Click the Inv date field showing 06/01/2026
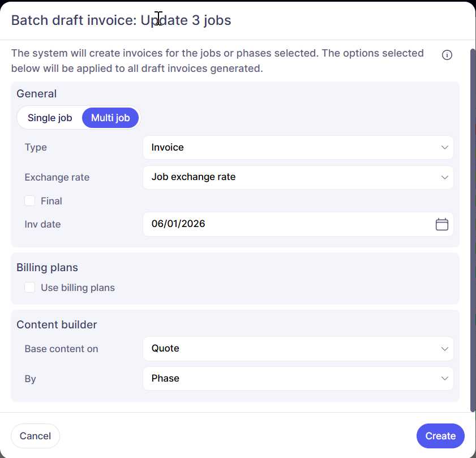476x458 pixels. coord(283,224)
